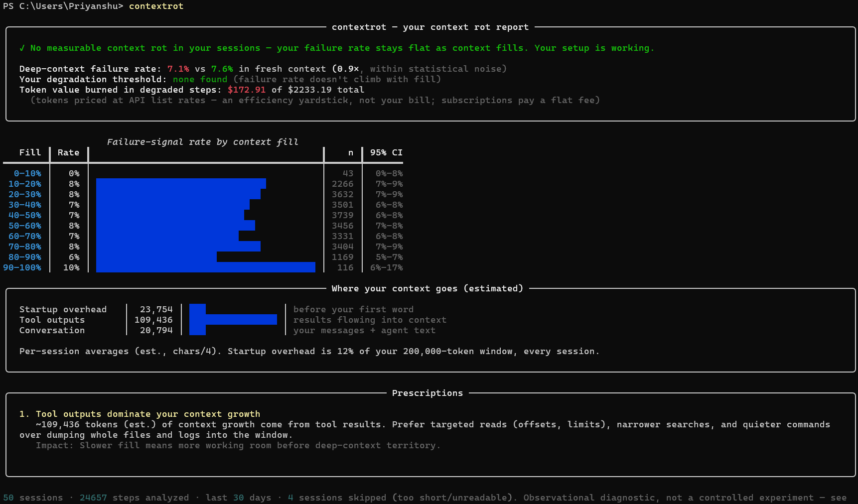858x504 pixels.
Task: Click the blue bar for 80–90% fill
Action: pos(156,257)
